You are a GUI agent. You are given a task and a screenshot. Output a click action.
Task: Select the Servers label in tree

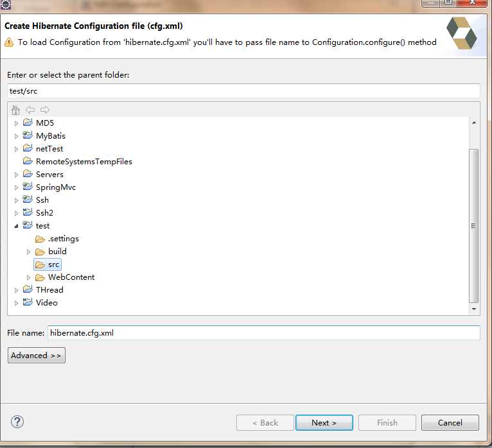point(49,175)
